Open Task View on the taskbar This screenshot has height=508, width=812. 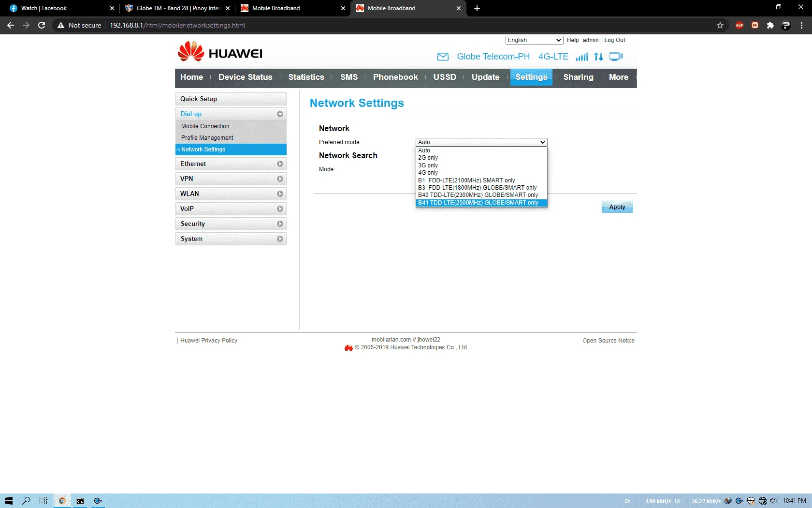43,501
